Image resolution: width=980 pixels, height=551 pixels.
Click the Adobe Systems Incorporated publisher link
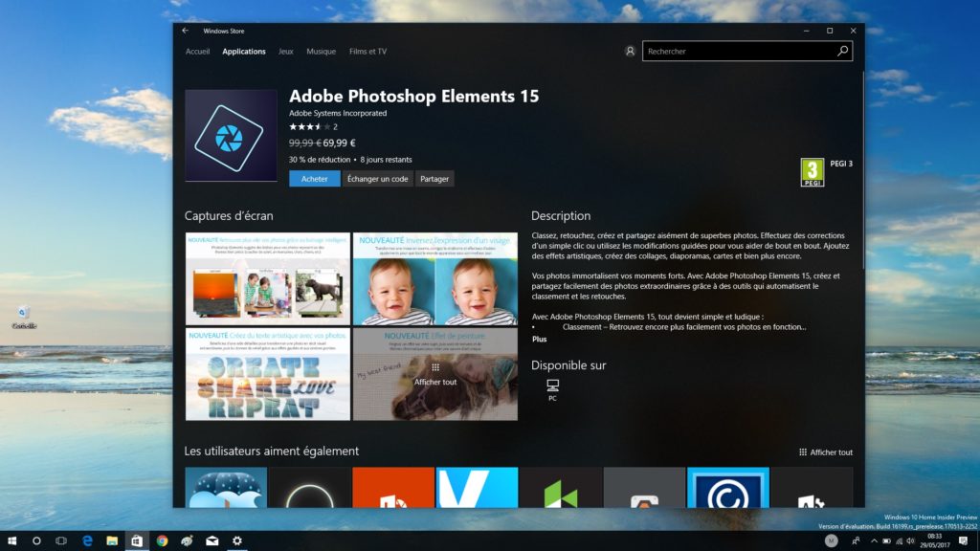(338, 113)
